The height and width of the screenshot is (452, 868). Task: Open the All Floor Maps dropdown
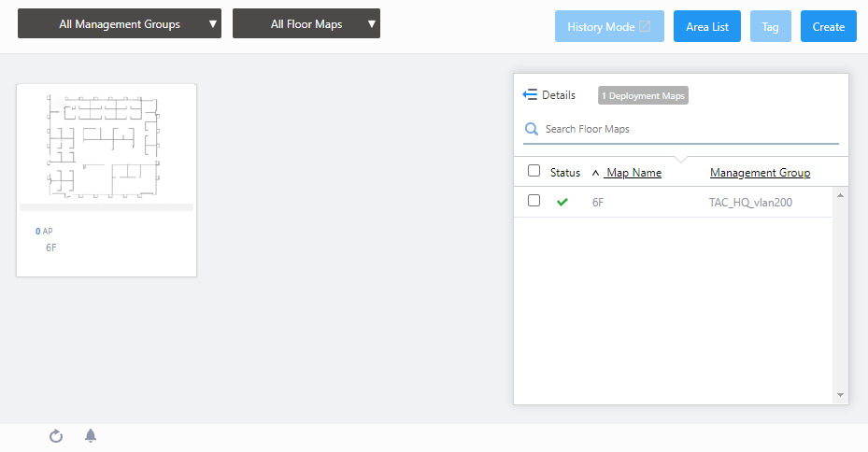[306, 23]
